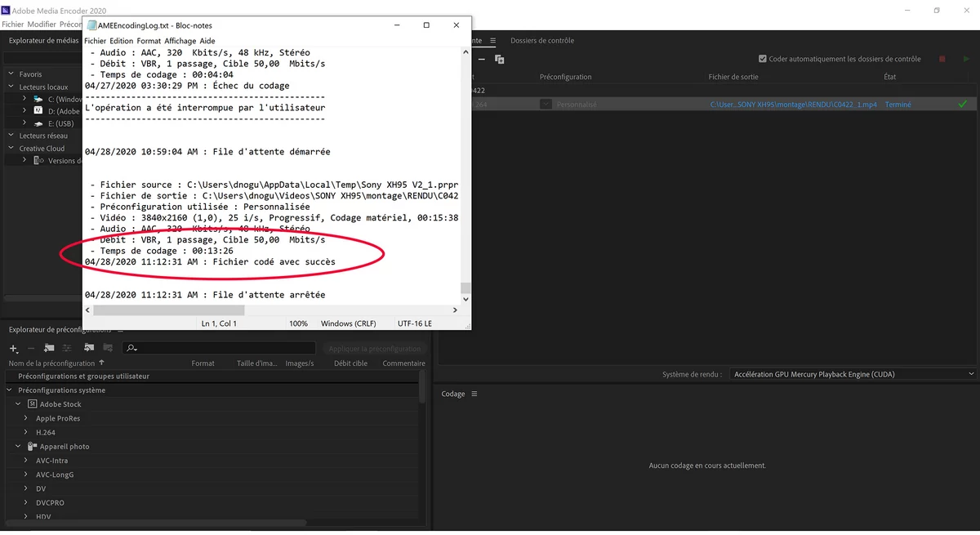Expand the AVC-Intra presets
The image size is (980, 535).
[x=27, y=461]
